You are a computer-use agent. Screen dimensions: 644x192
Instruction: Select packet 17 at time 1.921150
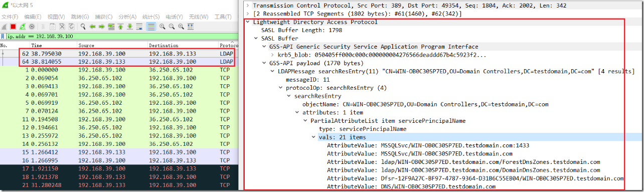pyautogui.click(x=119, y=168)
